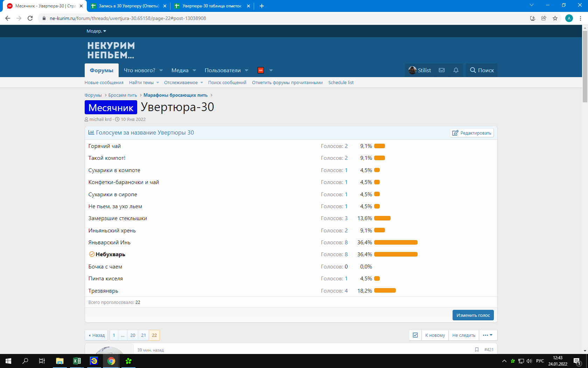Expand the Что нового? dropdown arrow
This screenshot has height=368, width=588.
161,70
